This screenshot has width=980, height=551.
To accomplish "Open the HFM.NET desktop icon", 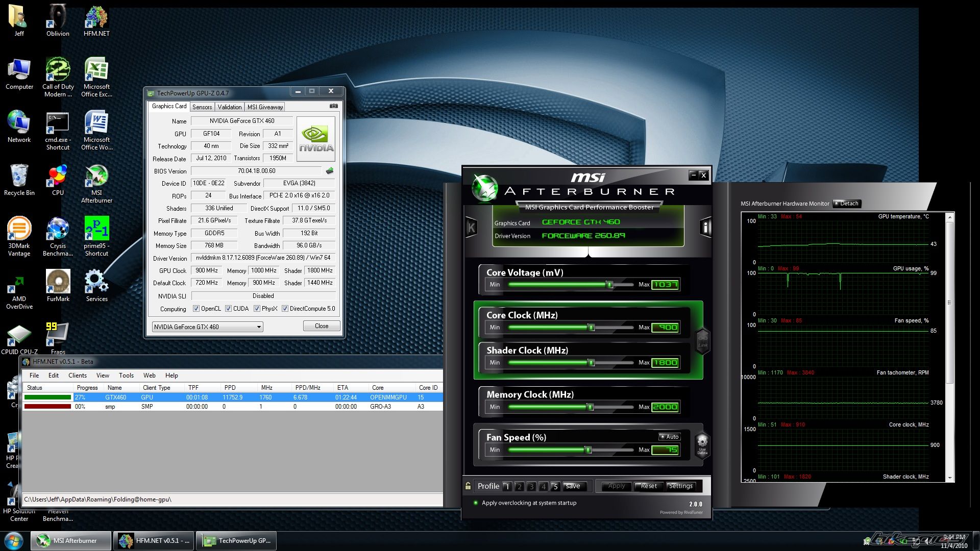I will tap(96, 20).
